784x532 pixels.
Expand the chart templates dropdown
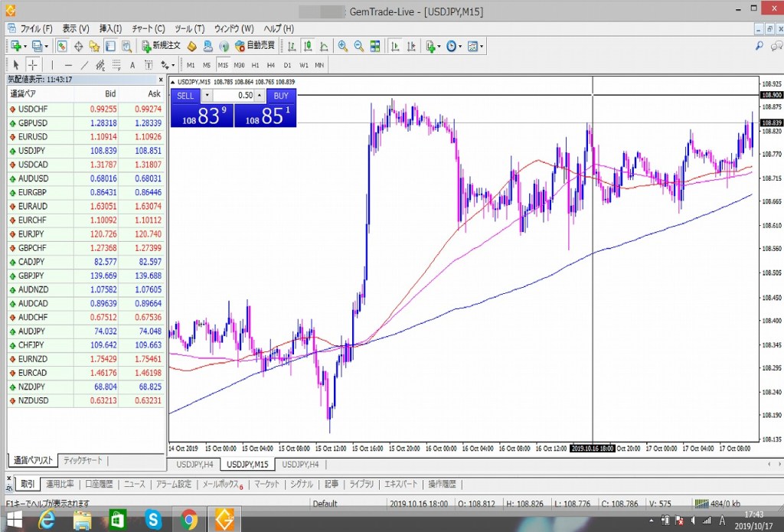point(481,46)
